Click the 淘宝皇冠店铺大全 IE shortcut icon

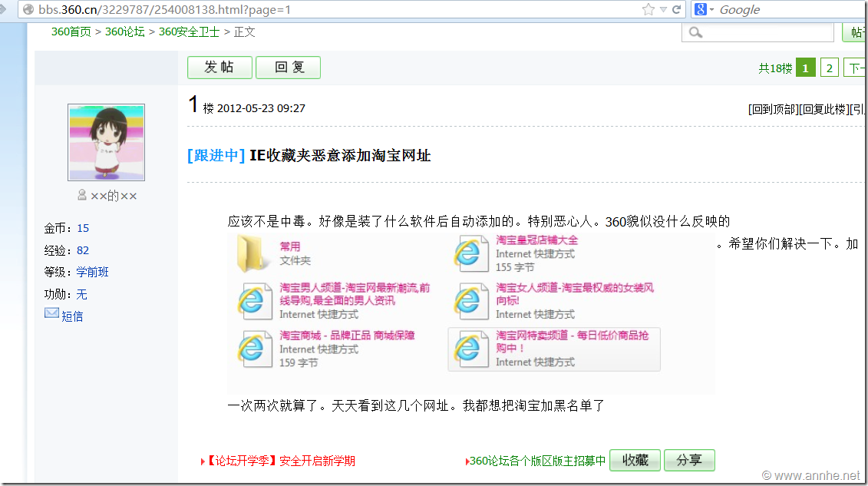(470, 253)
